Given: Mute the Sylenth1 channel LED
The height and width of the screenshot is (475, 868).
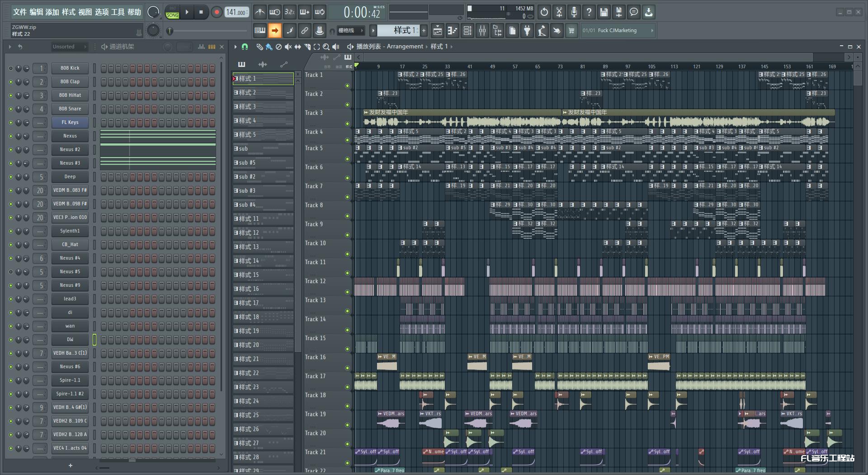Looking at the screenshot, I should click(10, 231).
